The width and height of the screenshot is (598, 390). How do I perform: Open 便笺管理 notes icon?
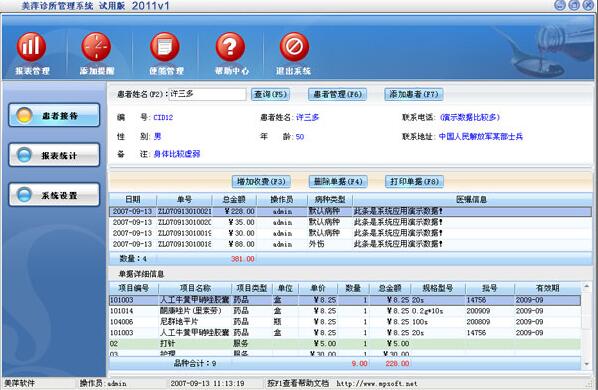(165, 47)
